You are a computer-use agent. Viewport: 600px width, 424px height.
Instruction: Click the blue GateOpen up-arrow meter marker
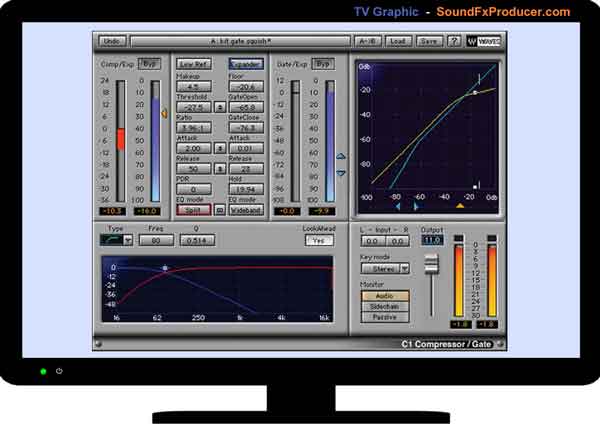pyautogui.click(x=341, y=156)
